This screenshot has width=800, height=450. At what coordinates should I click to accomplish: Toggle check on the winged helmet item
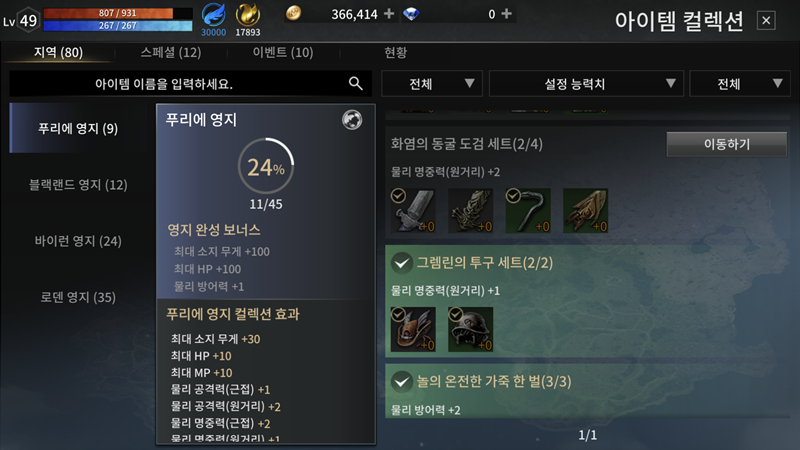pos(398,314)
